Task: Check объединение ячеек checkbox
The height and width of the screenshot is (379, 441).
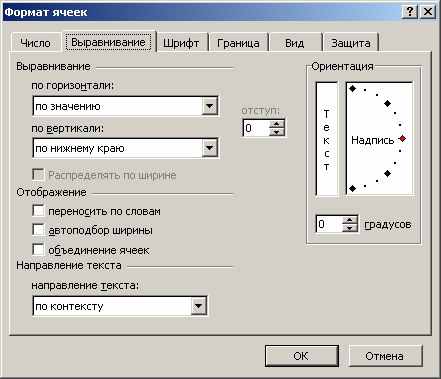Action: point(38,249)
